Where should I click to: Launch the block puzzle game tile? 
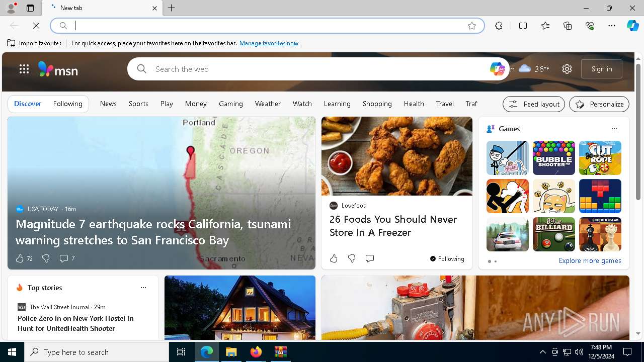600,196
